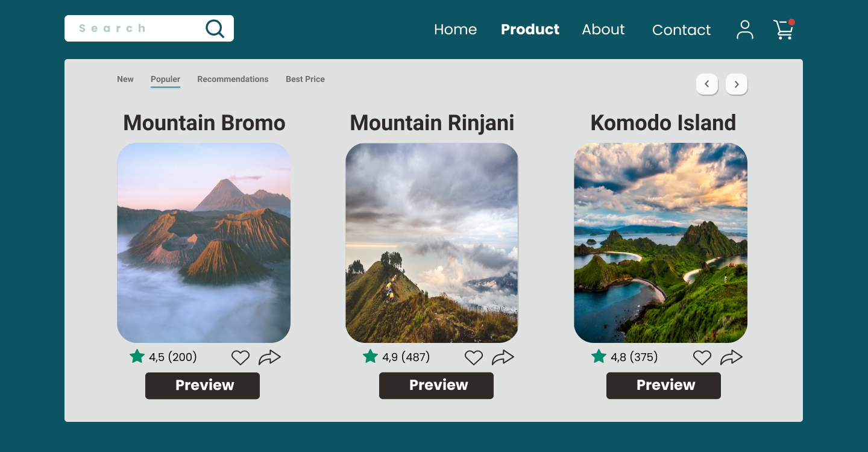Viewport: 868px width, 452px height.
Task: Click Komodo Island share arrow icon
Action: (731, 357)
